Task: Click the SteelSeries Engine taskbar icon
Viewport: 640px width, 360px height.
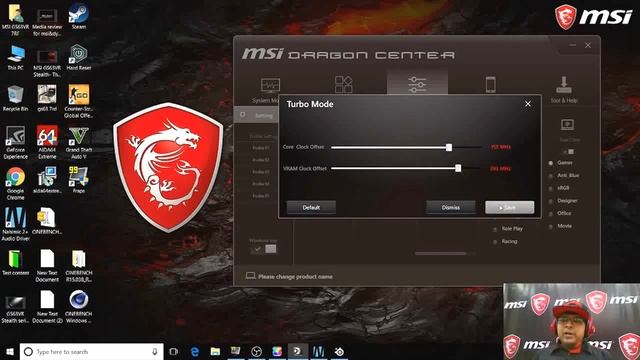Action: [x=339, y=351]
